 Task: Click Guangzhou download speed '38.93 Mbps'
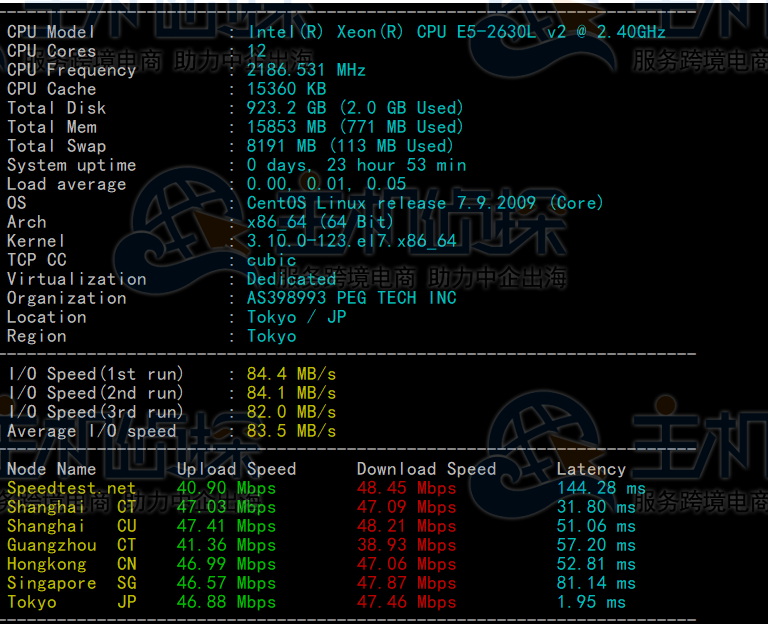[x=407, y=546]
